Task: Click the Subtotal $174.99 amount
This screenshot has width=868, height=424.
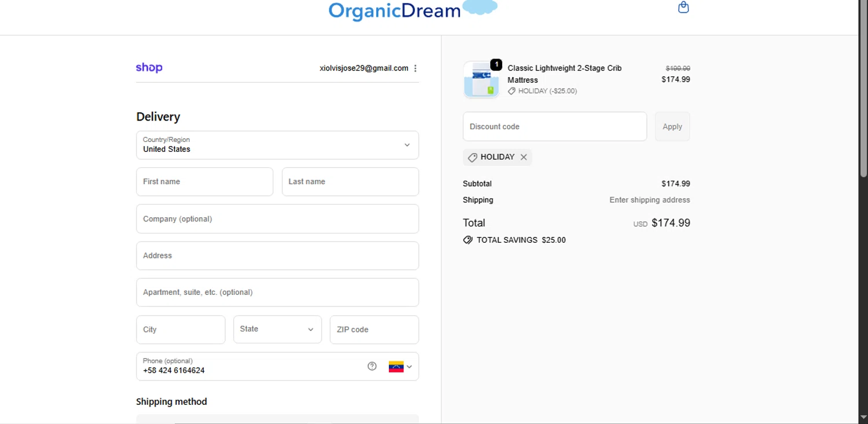Action: tap(676, 184)
